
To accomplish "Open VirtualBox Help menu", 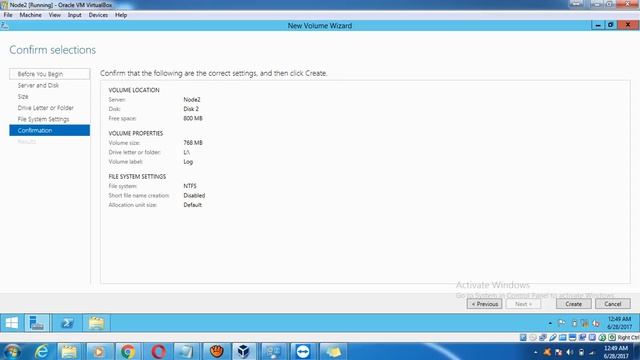I will [121, 15].
